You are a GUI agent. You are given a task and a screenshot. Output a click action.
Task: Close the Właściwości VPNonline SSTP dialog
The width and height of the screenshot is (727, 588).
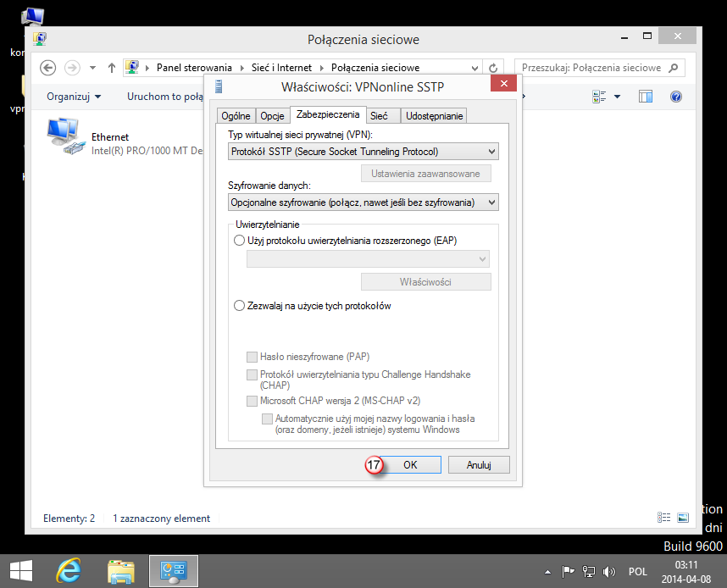coord(503,84)
